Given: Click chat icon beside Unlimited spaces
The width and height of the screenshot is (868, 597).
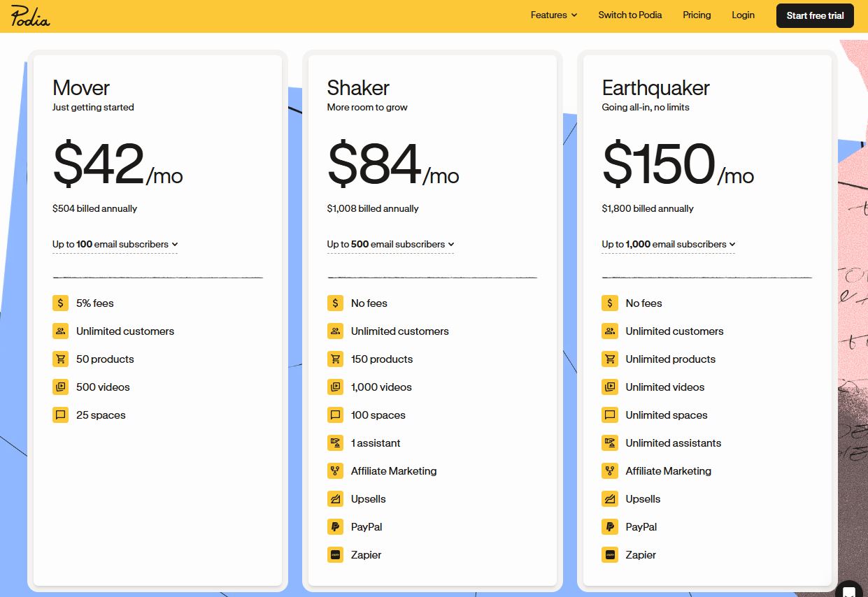Looking at the screenshot, I should [610, 415].
